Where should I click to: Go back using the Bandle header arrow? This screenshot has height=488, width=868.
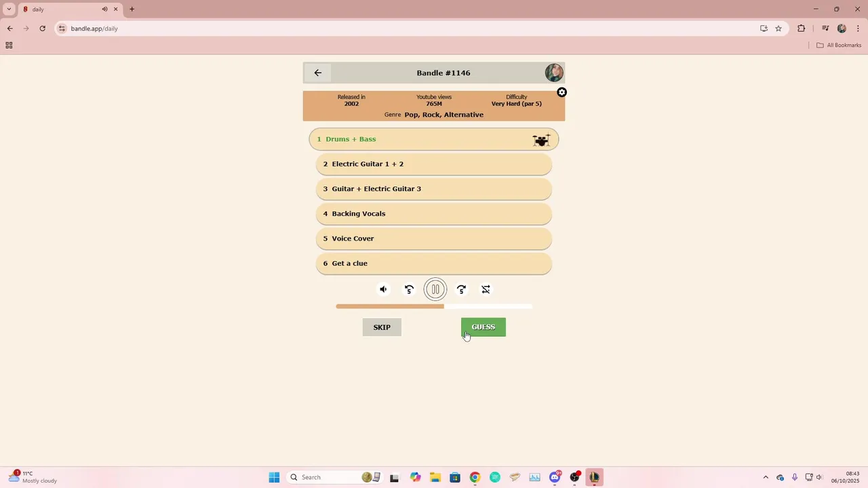point(317,73)
